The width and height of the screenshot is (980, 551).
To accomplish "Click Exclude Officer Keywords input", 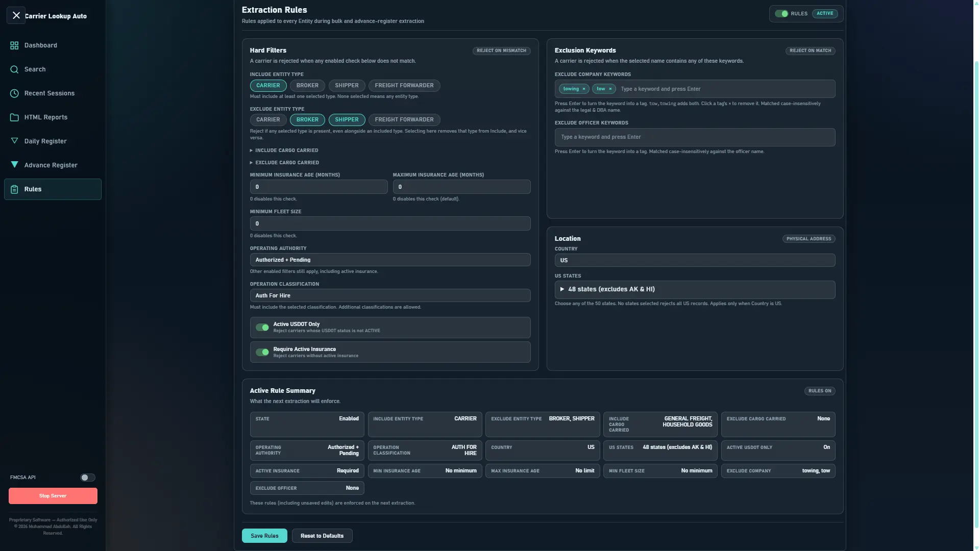I will tap(695, 137).
